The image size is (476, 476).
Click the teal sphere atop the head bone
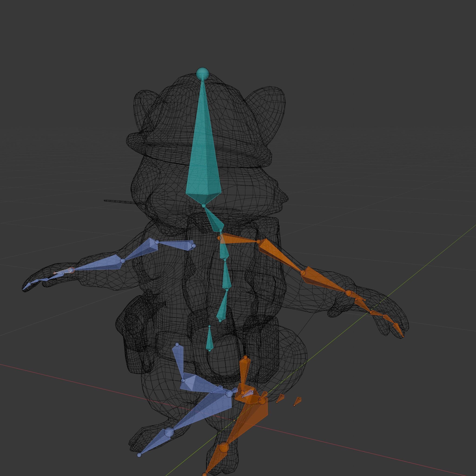click(x=202, y=73)
